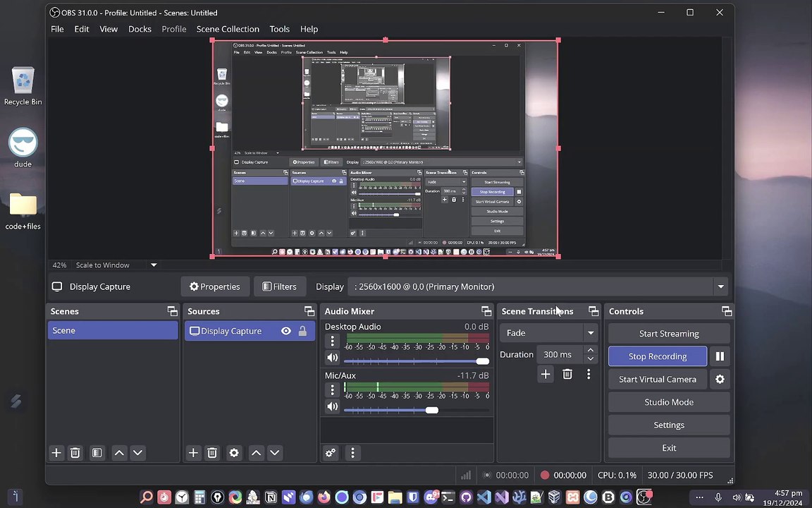812x508 pixels.
Task: Click duration 300 ms field
Action: coord(560,355)
